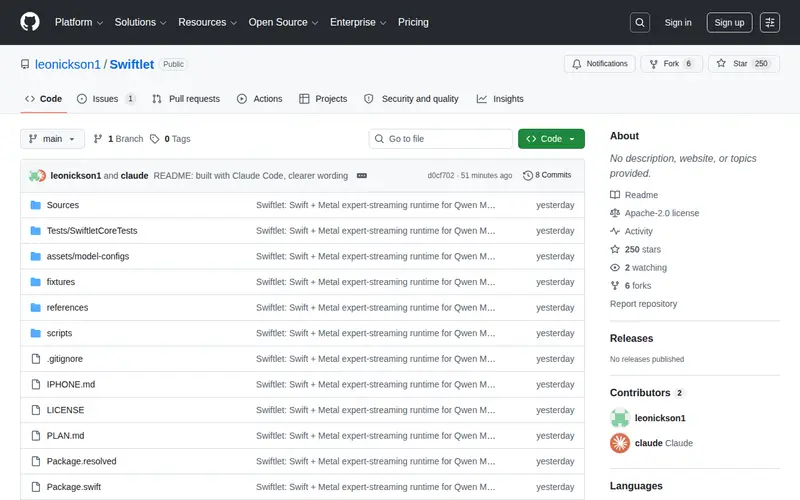Expand the green Code dropdown button
Viewport: 800px width, 500px height.
[x=551, y=139]
